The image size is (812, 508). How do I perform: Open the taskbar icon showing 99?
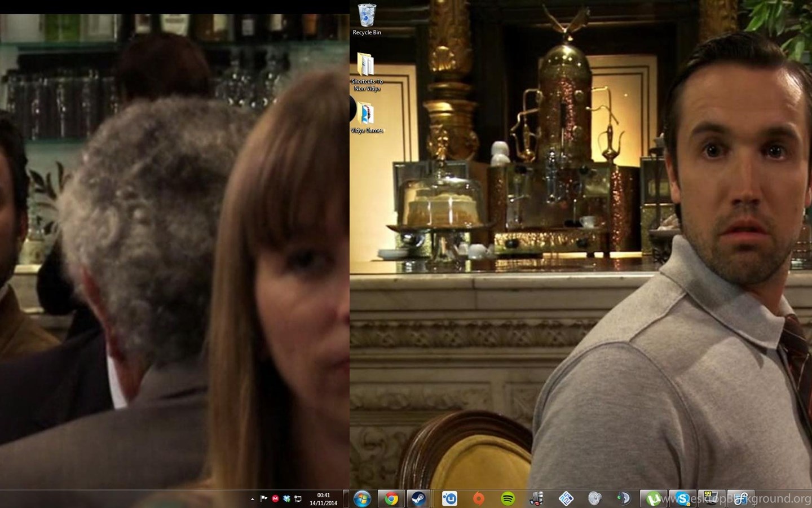click(712, 499)
